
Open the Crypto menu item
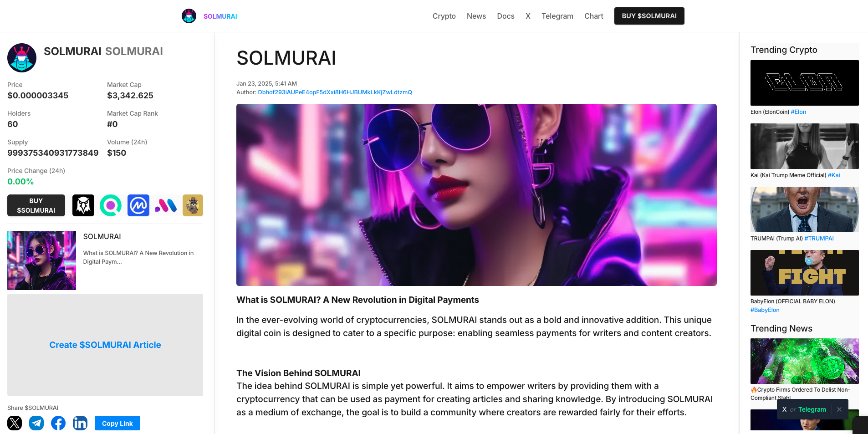pos(444,16)
